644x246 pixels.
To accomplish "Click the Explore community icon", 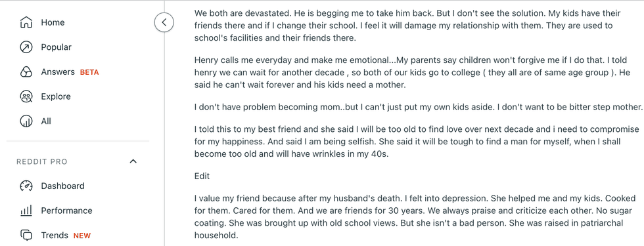I will click(x=26, y=97).
